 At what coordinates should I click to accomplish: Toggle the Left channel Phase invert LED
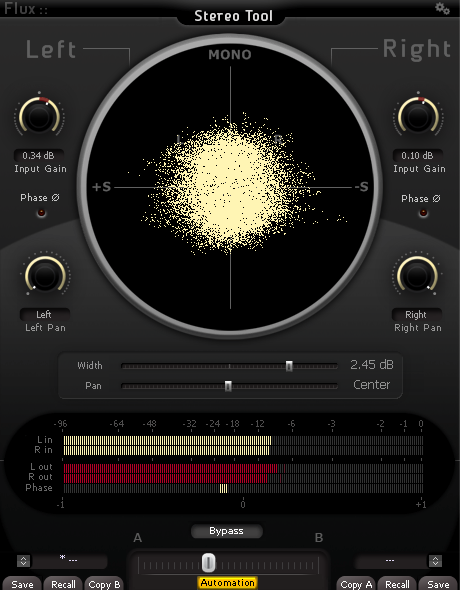(41, 213)
